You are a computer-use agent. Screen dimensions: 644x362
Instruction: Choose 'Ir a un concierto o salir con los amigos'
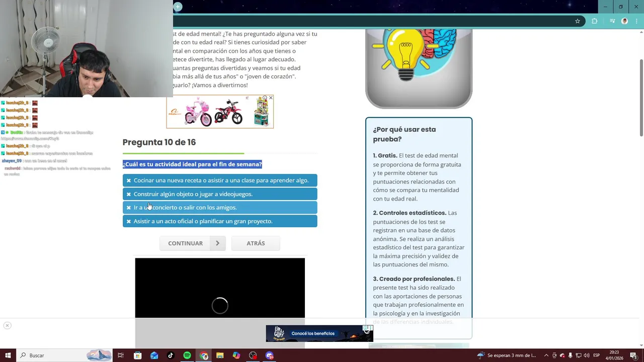point(220,207)
